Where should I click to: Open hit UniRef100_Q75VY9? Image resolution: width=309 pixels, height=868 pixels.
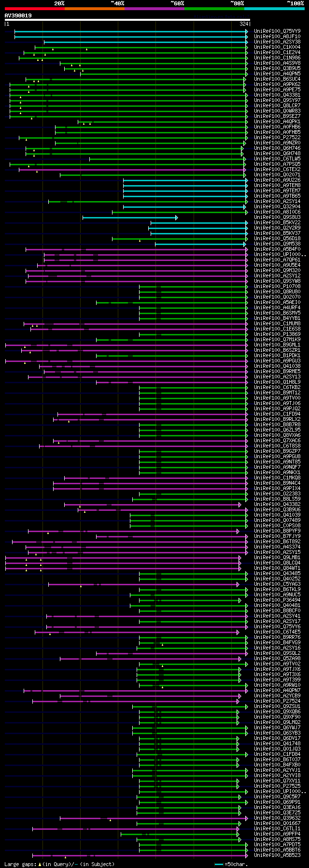[x=277, y=31]
